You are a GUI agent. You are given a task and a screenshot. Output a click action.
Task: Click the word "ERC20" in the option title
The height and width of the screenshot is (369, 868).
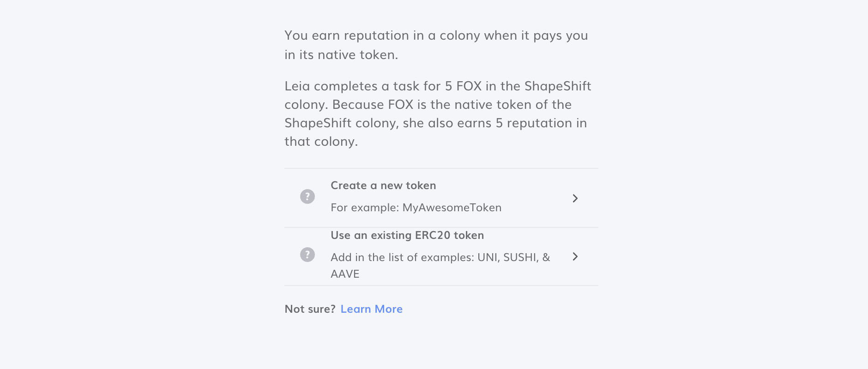coord(433,235)
